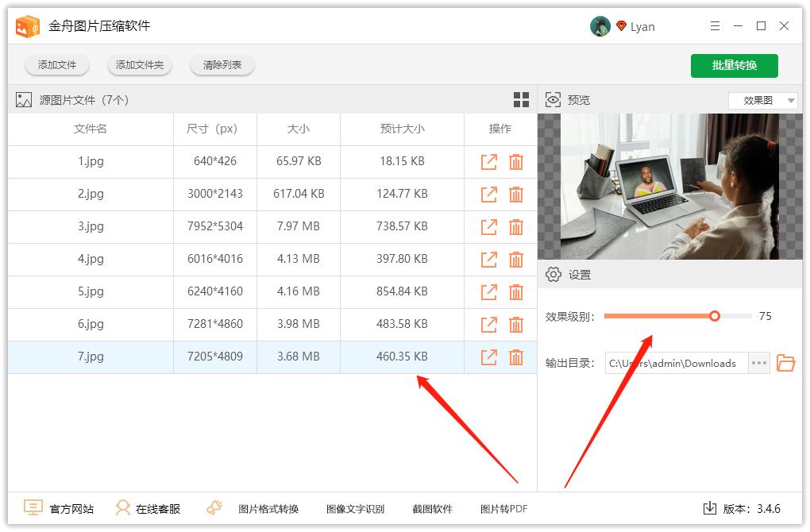
Task: Click the ... button to browse output directory
Action: click(x=758, y=363)
